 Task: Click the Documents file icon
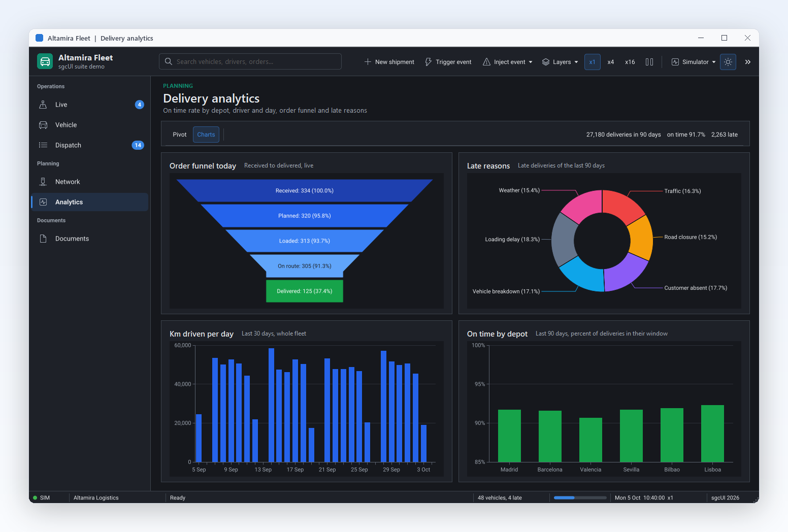tap(43, 239)
